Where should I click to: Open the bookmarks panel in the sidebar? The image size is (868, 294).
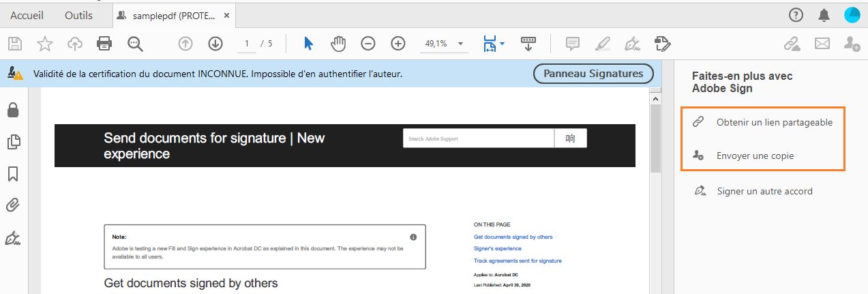pyautogui.click(x=13, y=174)
